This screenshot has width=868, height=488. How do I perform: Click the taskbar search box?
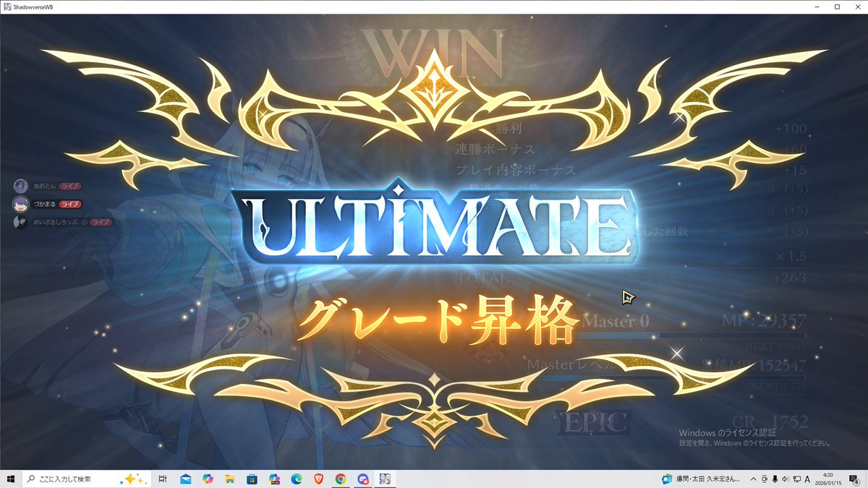pos(88,479)
